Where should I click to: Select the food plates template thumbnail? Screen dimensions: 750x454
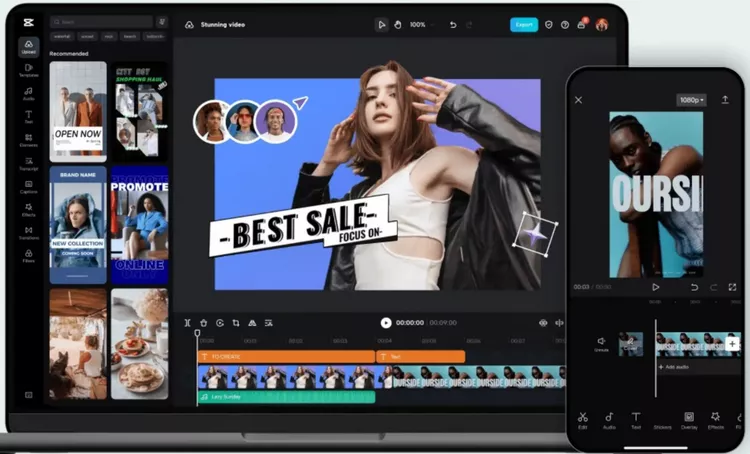coord(139,343)
